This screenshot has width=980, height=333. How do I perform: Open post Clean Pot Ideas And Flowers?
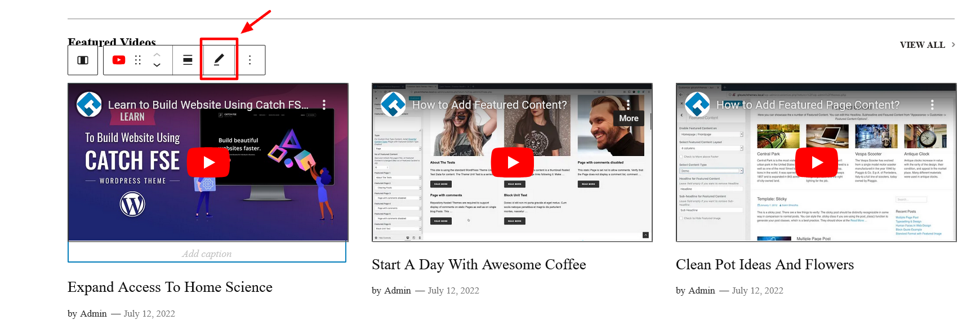coord(765,265)
